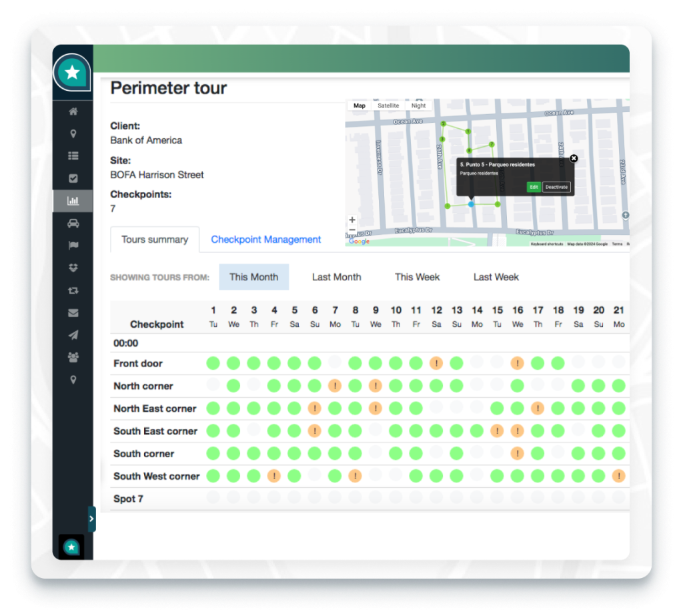Show tours from This Week
Image resolution: width=683 pixels, height=616 pixels.
pyautogui.click(x=417, y=277)
